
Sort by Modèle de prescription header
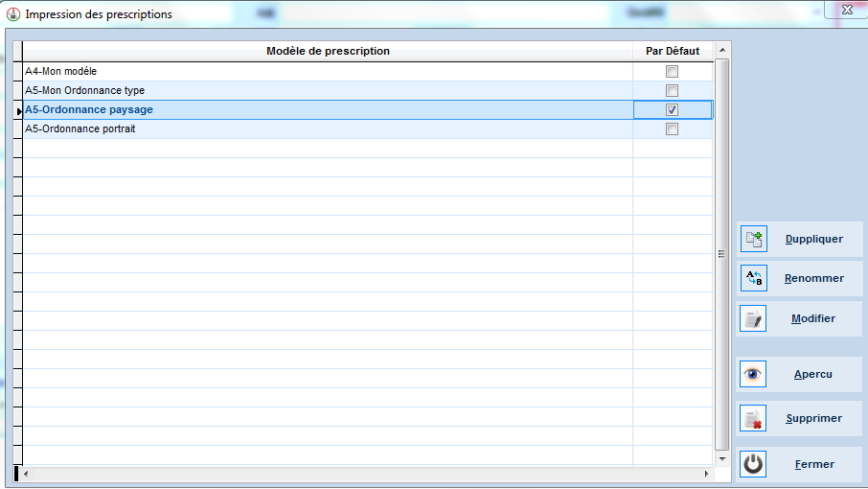(x=328, y=51)
